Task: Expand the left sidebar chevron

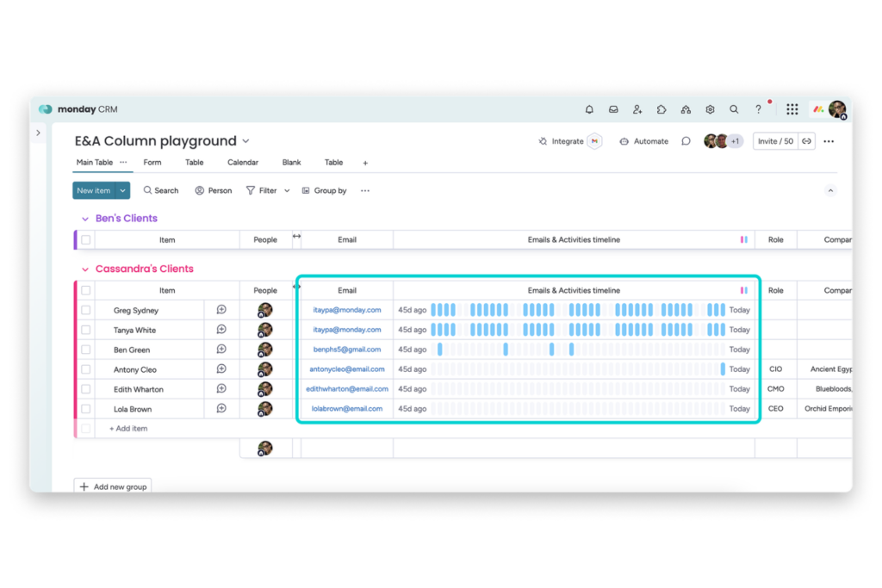Action: pos(38,133)
